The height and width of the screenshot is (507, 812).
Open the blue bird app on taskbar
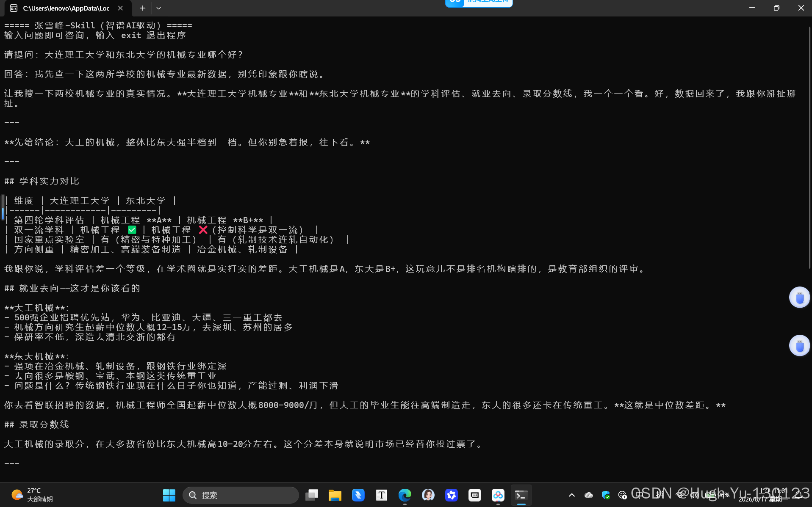coord(358,495)
